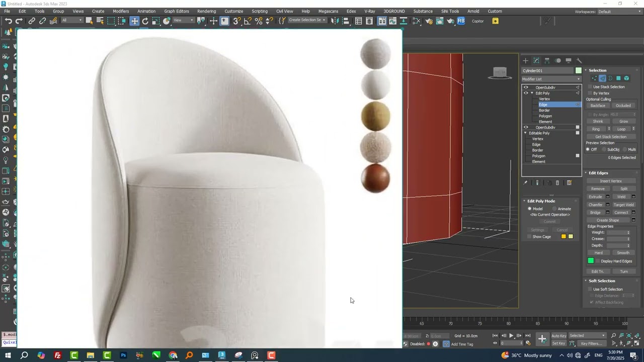This screenshot has height=362, width=644.
Task: Activate the Select and Rotate tool
Action: click(x=145, y=21)
